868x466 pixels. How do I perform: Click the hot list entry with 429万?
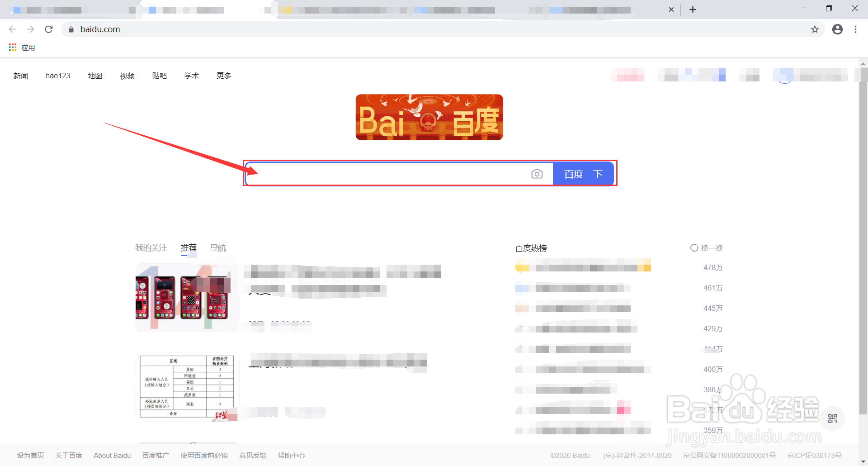tap(619, 328)
